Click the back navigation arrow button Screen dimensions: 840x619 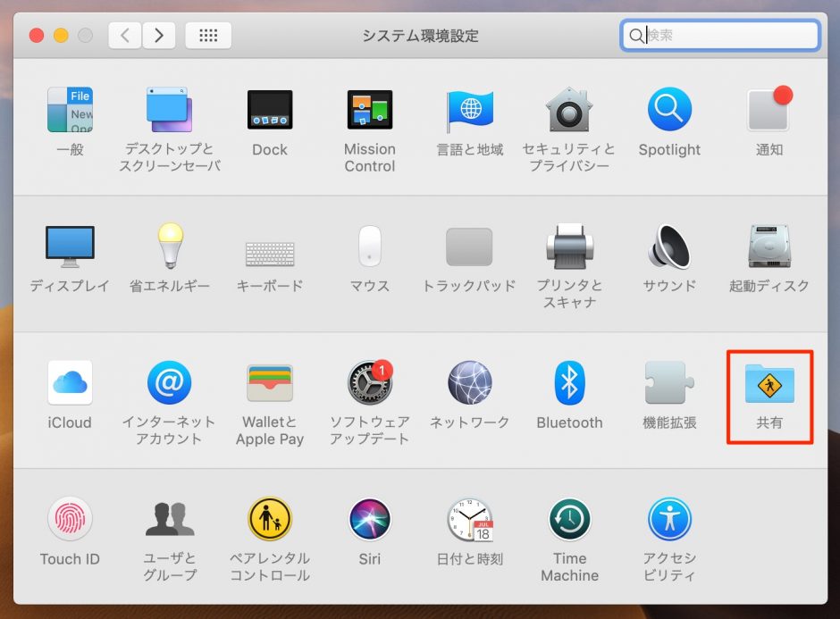pyautogui.click(x=125, y=36)
